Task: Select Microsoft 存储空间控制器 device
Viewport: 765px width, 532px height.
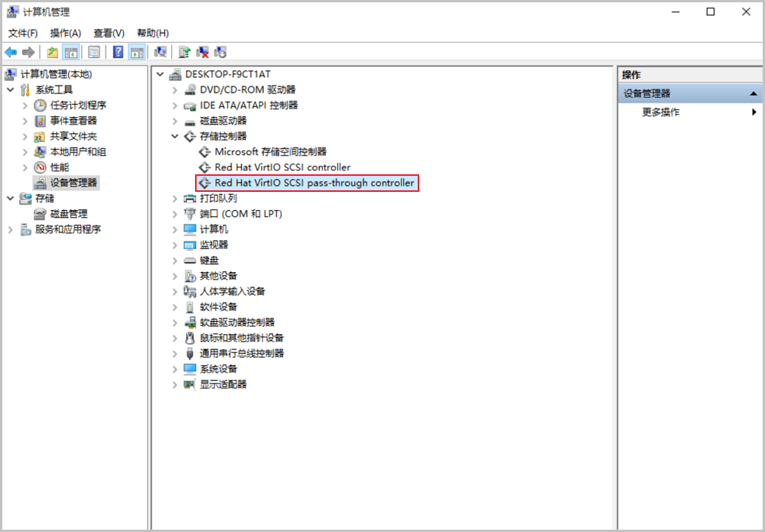Action: click(x=270, y=151)
